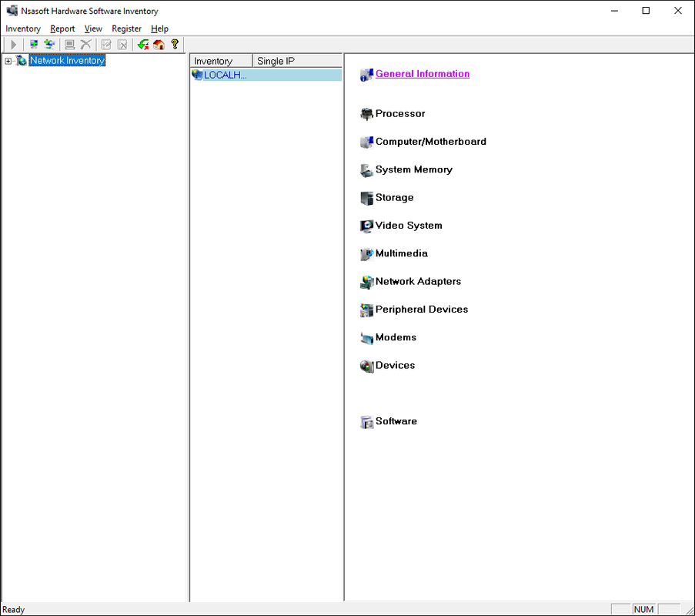Screen dimensions: 695x616
Task: Open the Computer/Motherboard section
Action: 431,142
